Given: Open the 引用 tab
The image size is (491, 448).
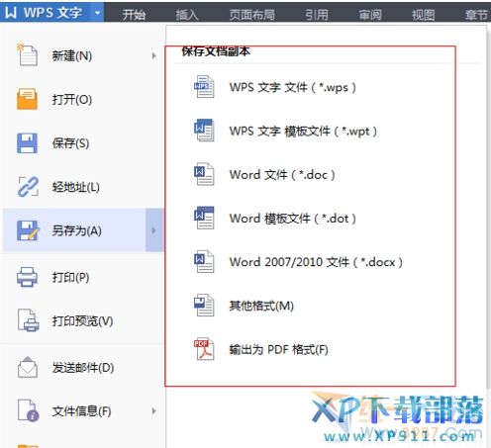Looking at the screenshot, I should click(317, 14).
